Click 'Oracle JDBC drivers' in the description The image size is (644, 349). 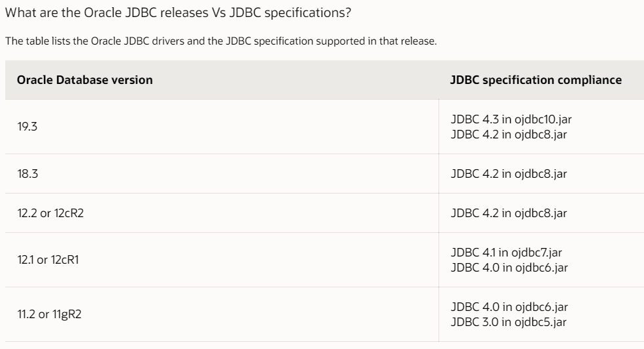pyautogui.click(x=138, y=41)
